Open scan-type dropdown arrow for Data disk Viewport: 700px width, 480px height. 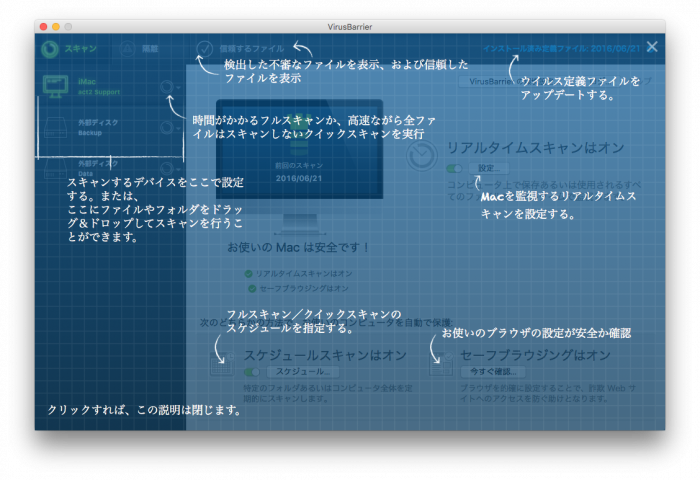[x=178, y=169]
